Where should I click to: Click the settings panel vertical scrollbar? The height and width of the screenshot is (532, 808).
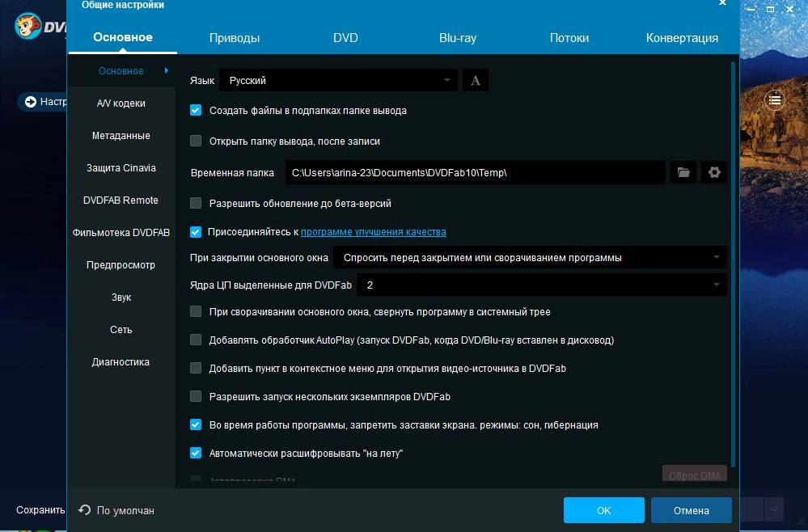pyautogui.click(x=733, y=265)
